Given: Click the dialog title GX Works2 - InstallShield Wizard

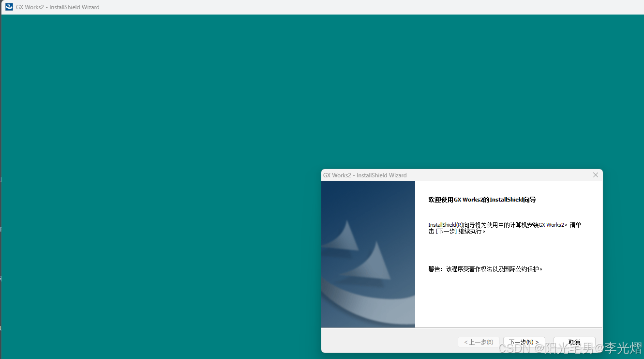Looking at the screenshot, I should tap(365, 175).
